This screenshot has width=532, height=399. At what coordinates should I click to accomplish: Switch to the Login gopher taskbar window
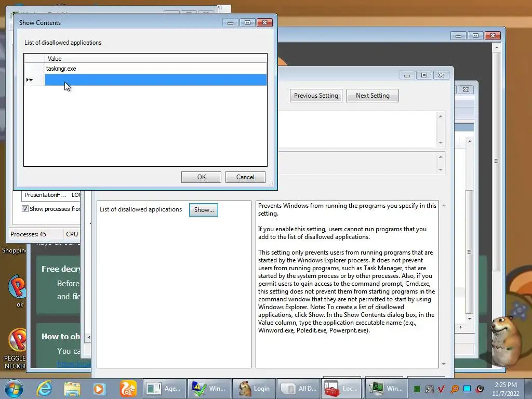pos(254,389)
